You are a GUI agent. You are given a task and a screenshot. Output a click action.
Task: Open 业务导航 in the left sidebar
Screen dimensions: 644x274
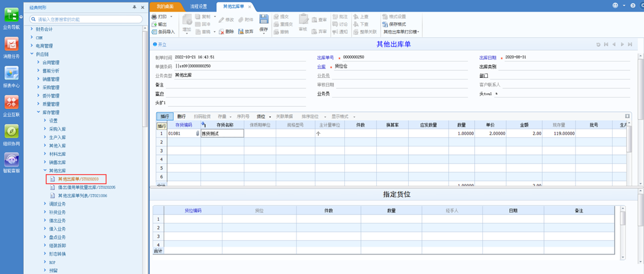(11, 15)
